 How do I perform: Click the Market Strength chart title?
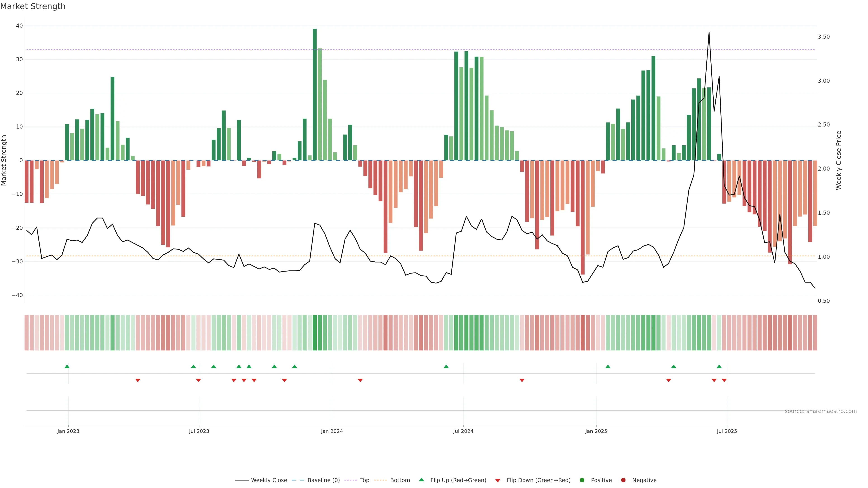pos(33,6)
